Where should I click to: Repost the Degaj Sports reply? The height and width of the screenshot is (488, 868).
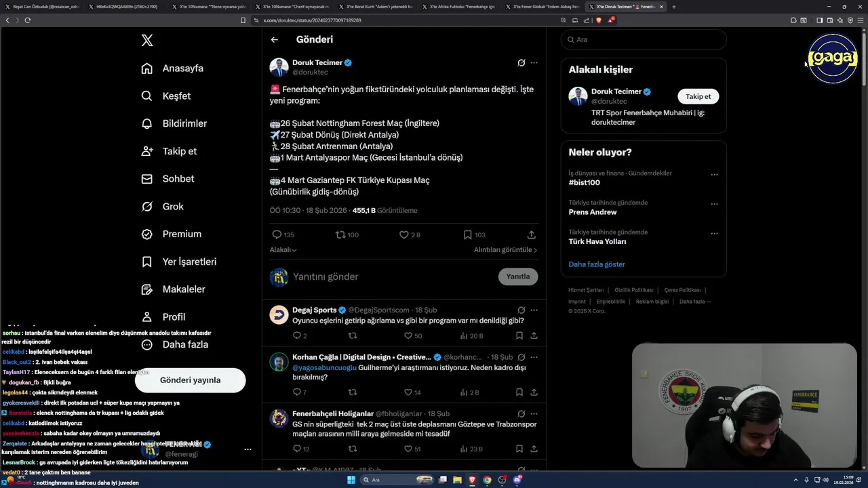[353, 335]
